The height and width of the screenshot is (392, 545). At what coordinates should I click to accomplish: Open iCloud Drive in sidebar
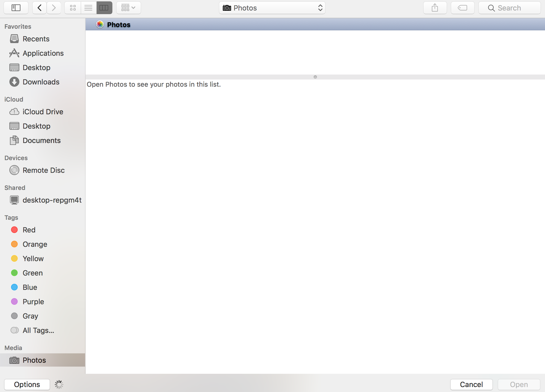pyautogui.click(x=43, y=112)
